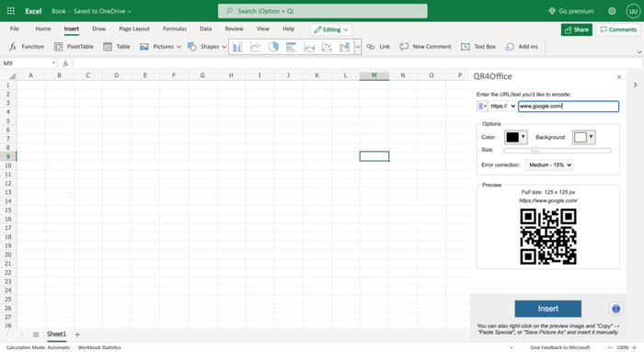Zoom out with the minus icon
This screenshot has width=644, height=352.
(610, 347)
